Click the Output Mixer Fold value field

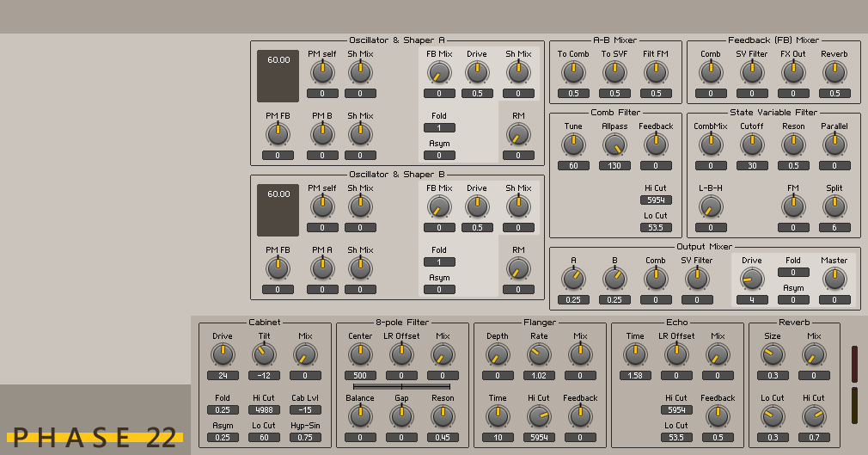coord(793,273)
